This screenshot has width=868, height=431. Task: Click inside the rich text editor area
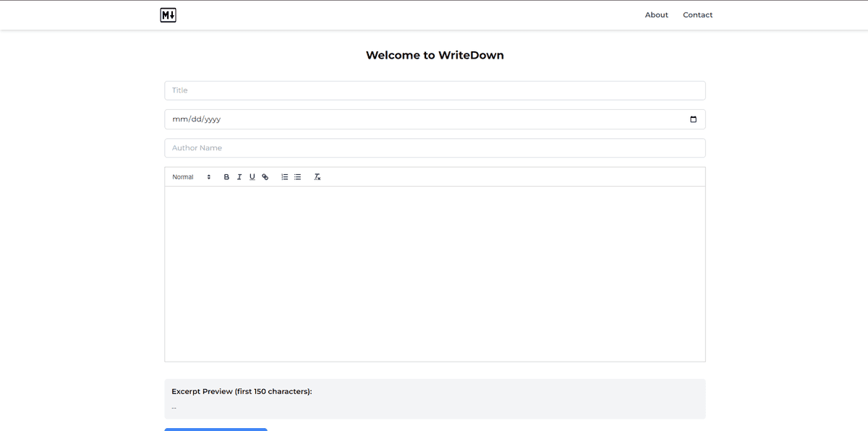(435, 274)
